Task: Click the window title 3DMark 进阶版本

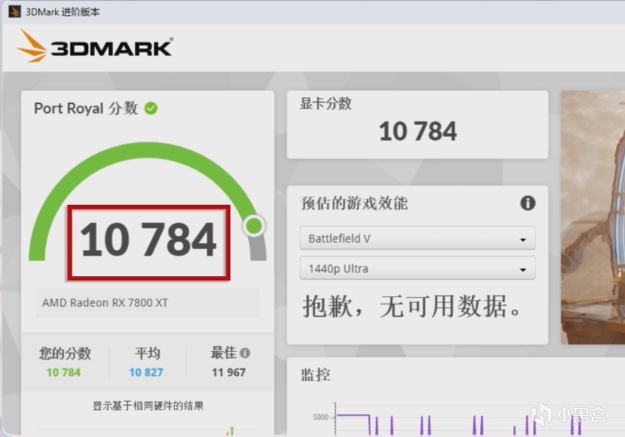Action: pos(63,12)
